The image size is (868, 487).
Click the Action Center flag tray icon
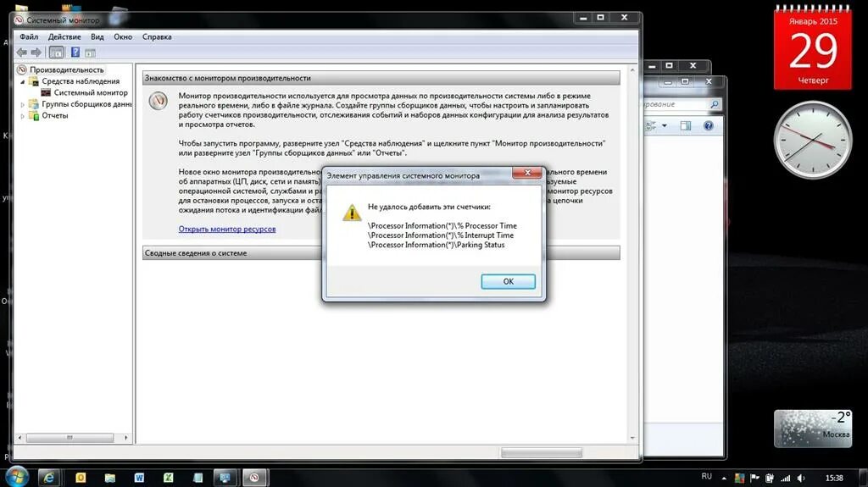click(754, 478)
